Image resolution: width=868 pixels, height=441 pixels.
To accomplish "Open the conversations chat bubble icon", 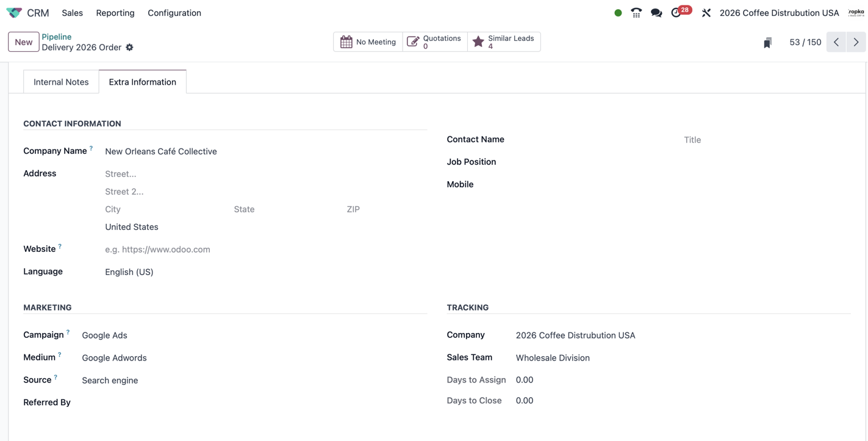I will click(656, 13).
